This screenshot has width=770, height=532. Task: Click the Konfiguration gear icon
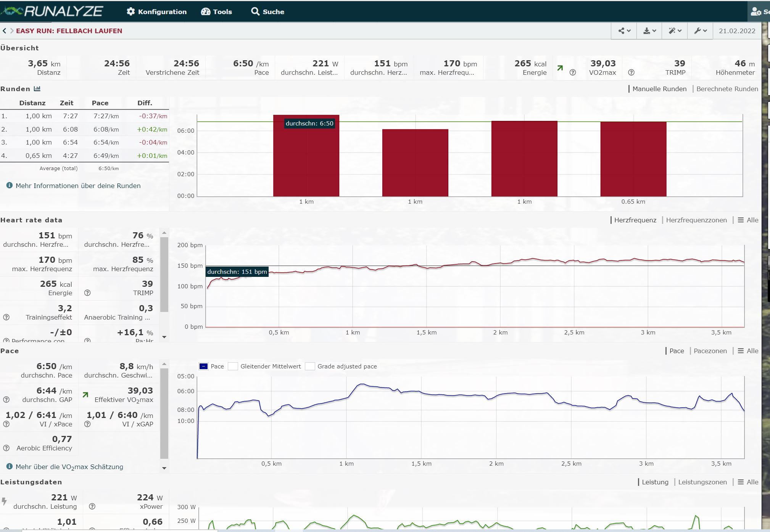(x=131, y=11)
